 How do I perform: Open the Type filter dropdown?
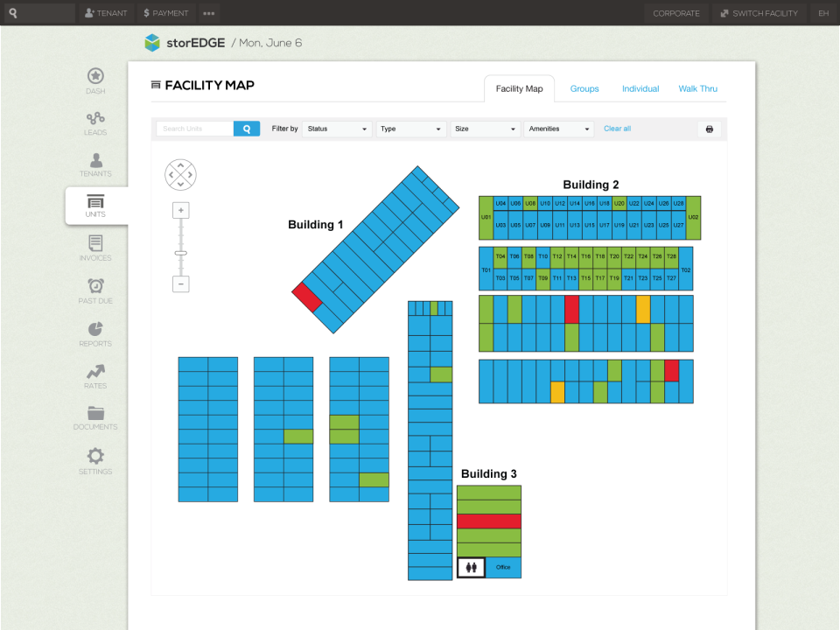(411, 129)
